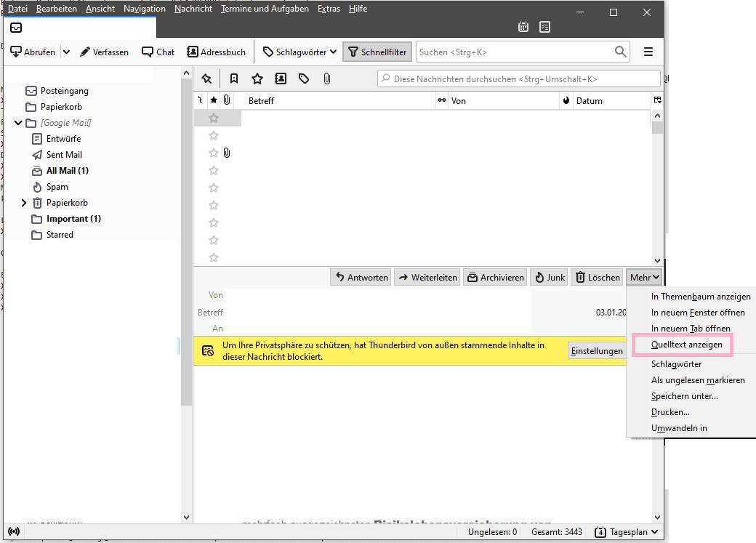Click the Diese Nachrichten durchsuchen filter field
Viewport: 756px width, 543px height.
click(519, 79)
